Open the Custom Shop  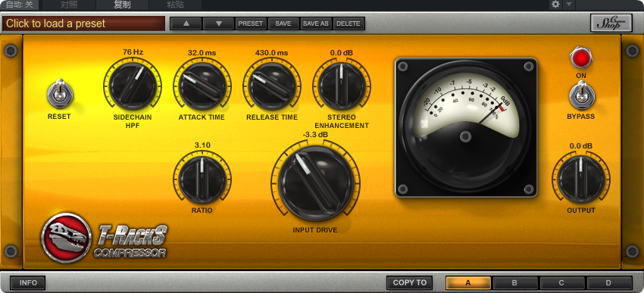click(x=611, y=23)
